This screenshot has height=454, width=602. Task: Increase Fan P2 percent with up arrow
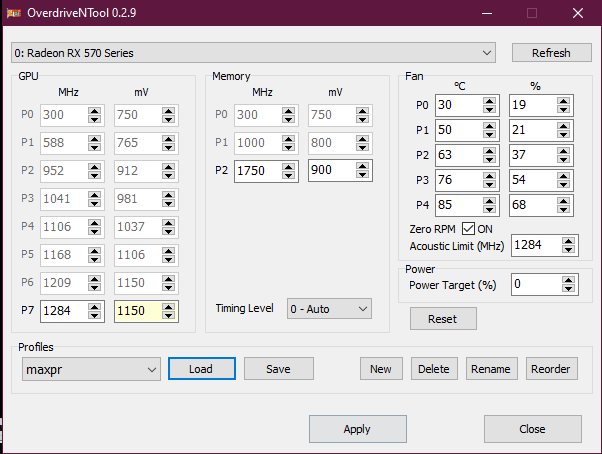pyautogui.click(x=563, y=151)
